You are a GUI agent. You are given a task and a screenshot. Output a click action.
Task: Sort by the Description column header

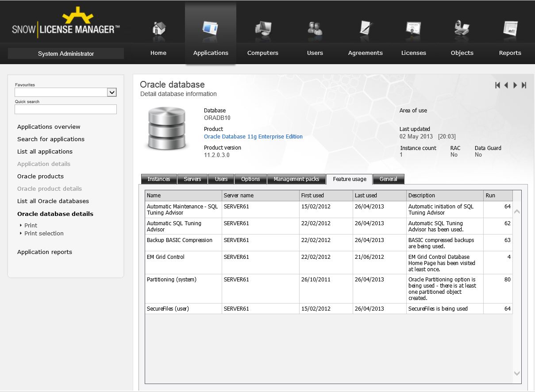445,196
